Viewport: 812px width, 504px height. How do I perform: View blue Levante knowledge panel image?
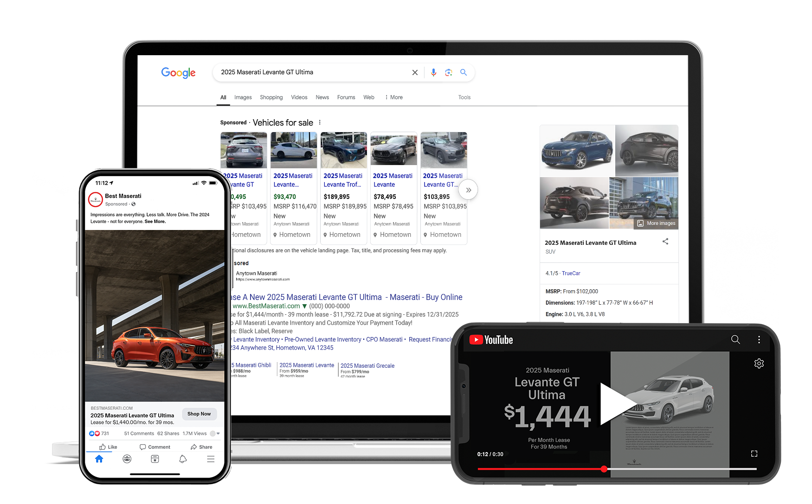point(577,150)
